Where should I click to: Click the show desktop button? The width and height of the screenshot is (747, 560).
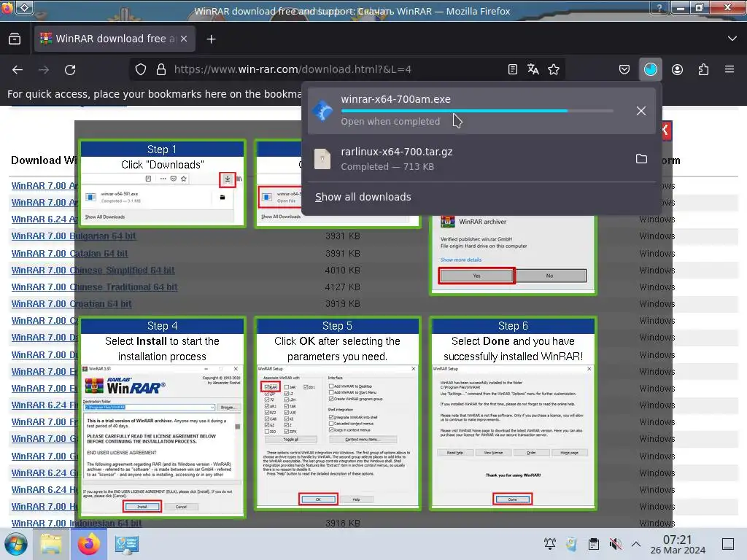click(728, 544)
